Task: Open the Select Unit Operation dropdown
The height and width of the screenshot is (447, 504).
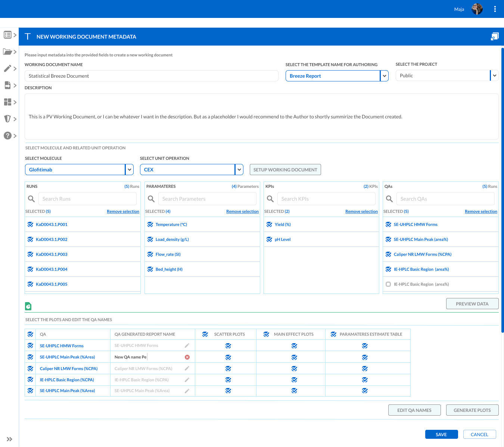Action: point(239,170)
